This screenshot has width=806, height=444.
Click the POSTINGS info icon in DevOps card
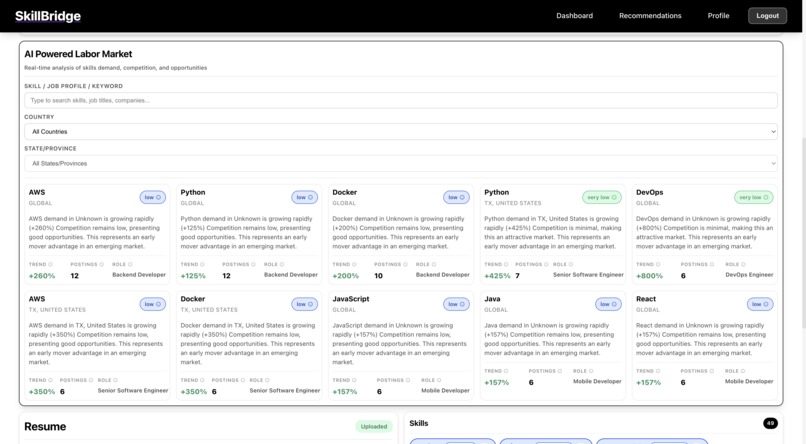(712, 264)
